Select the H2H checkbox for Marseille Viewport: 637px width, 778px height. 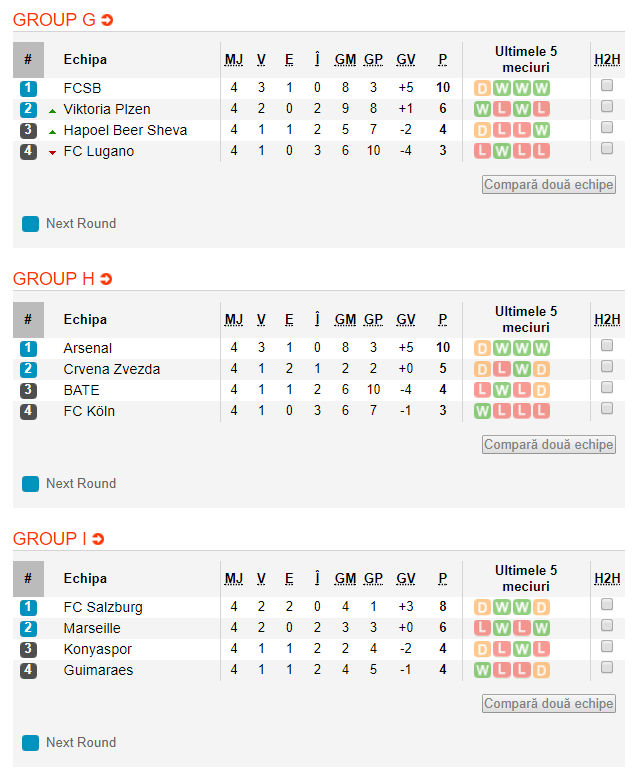[x=606, y=626]
